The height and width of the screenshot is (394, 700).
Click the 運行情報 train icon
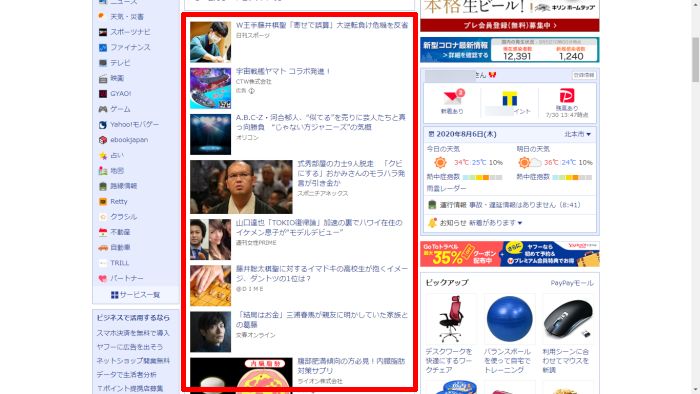[432, 205]
